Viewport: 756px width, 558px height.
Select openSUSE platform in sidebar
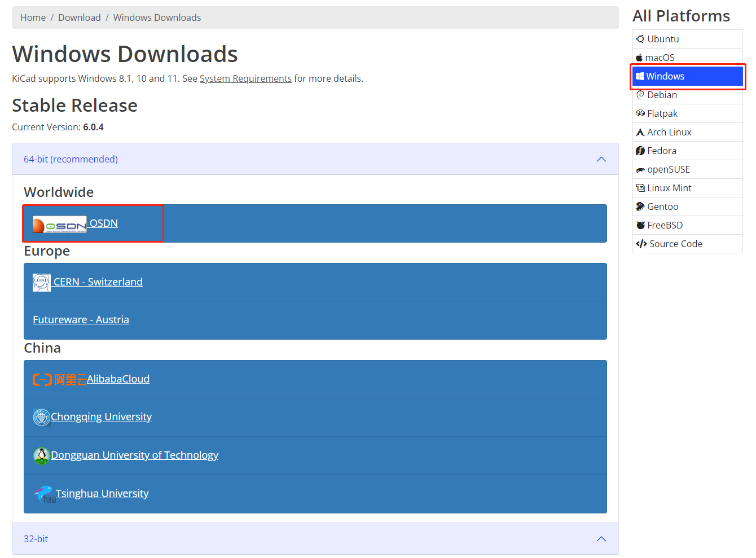point(687,169)
